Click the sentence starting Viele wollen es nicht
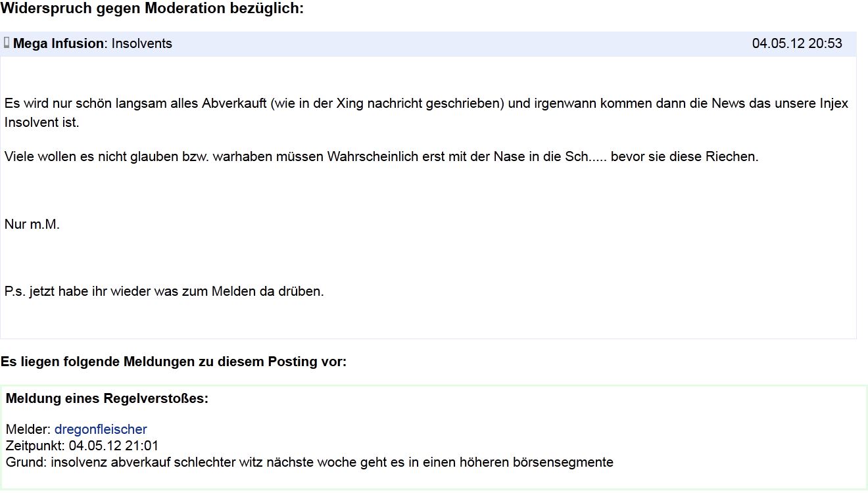 tap(381, 156)
